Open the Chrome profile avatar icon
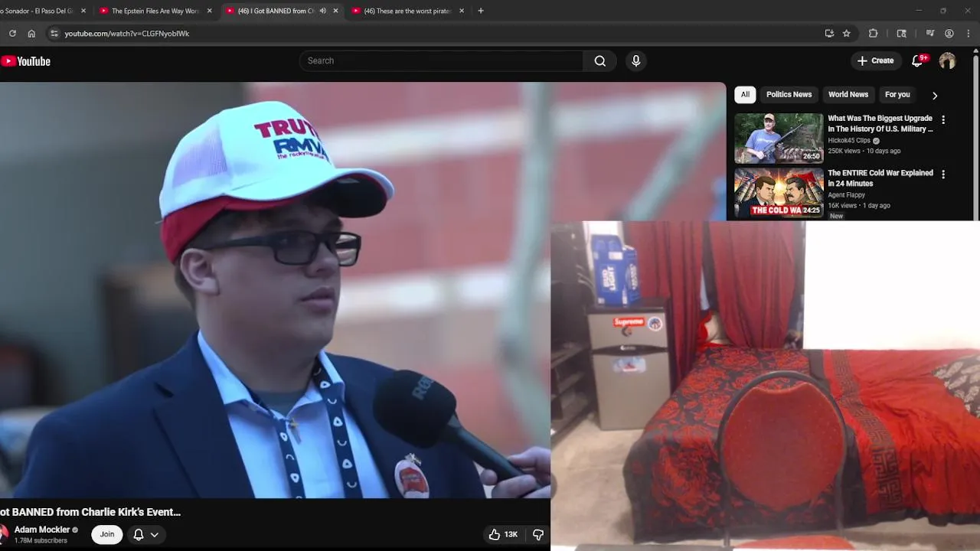This screenshot has height=551, width=980. 949,34
